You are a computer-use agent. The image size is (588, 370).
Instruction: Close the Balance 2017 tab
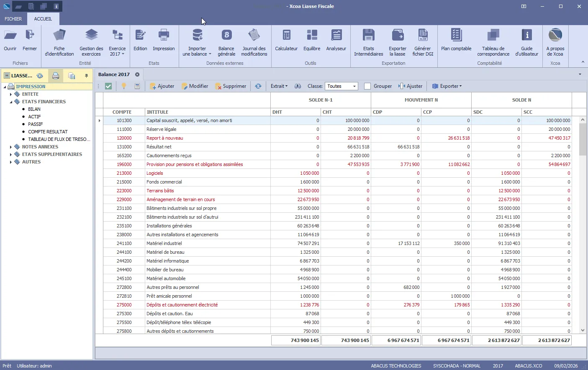(137, 74)
